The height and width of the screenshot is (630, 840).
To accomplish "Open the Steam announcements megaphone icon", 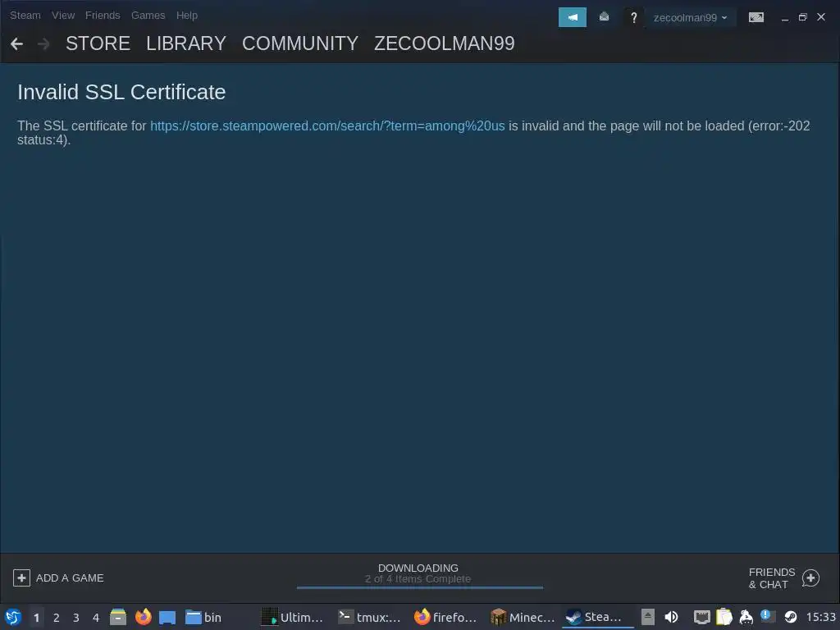I will pyautogui.click(x=572, y=17).
